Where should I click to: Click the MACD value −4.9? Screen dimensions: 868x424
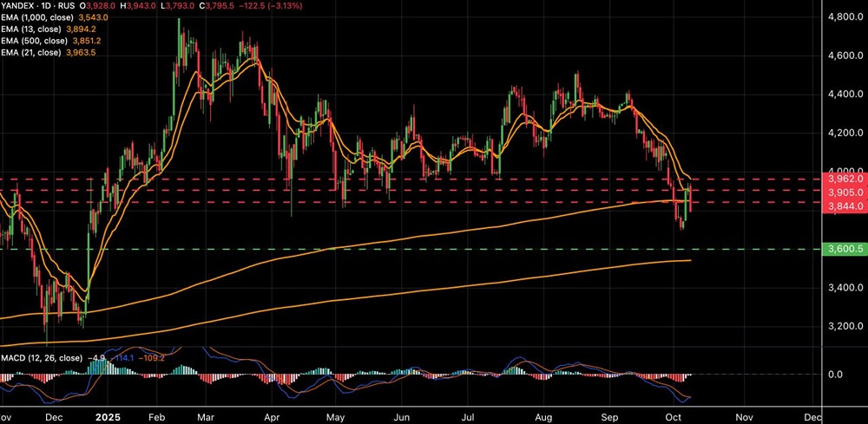pos(97,358)
